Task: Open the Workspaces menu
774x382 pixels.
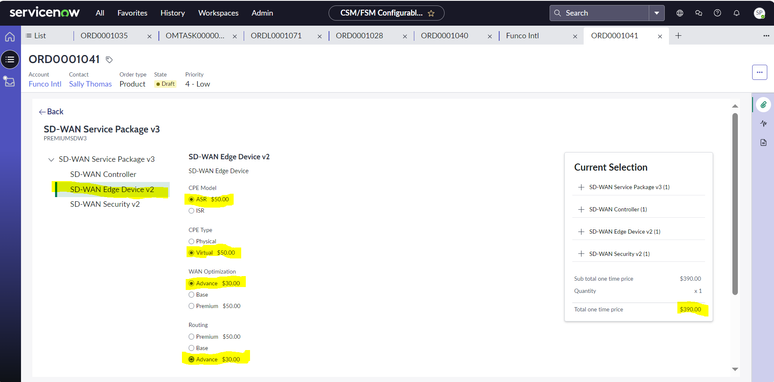Action: (x=218, y=13)
